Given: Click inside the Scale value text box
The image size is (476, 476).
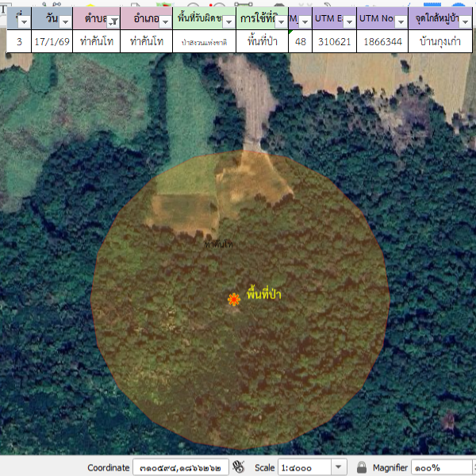Looking at the screenshot, I should point(303,467).
